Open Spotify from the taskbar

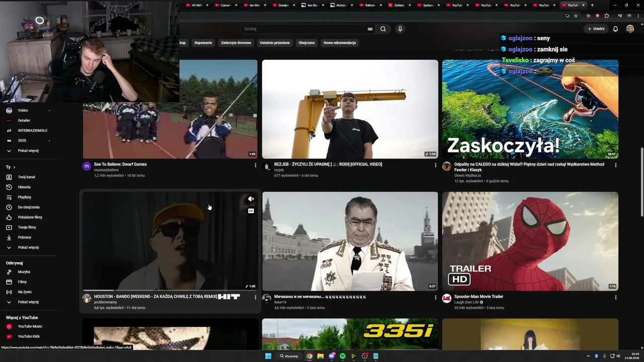343,356
